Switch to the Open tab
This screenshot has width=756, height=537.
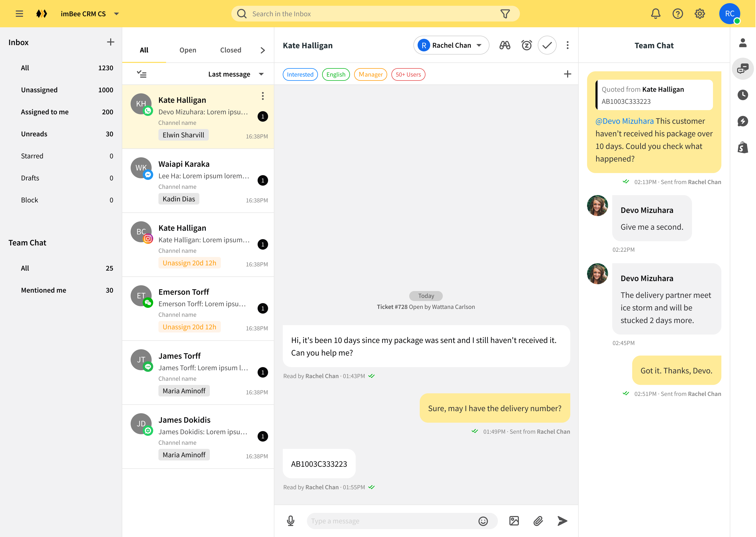point(188,50)
